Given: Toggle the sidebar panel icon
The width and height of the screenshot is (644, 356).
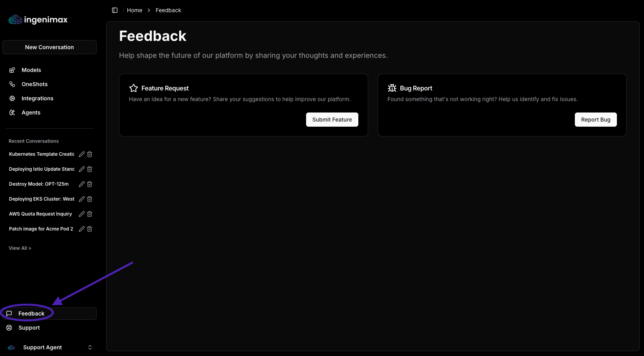Looking at the screenshot, I should 115,10.
